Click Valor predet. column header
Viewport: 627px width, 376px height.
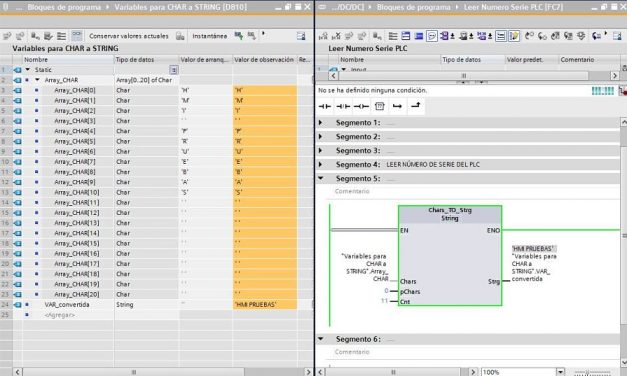[531, 60]
